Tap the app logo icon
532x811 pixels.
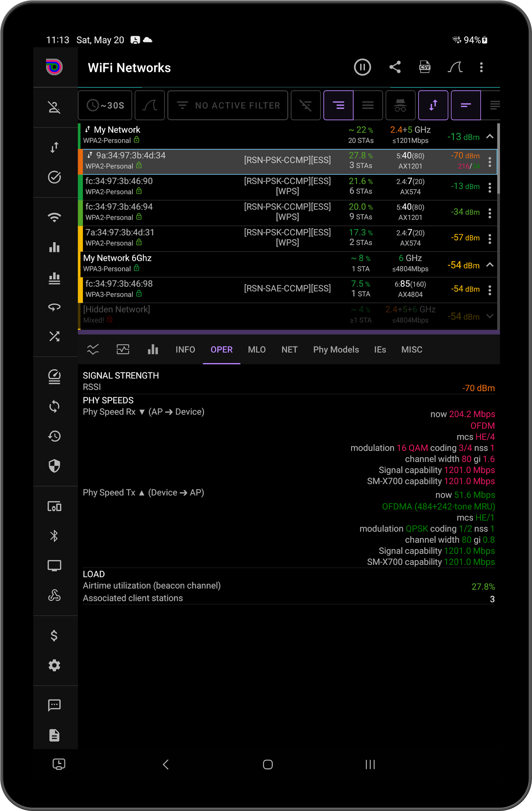pyautogui.click(x=54, y=67)
